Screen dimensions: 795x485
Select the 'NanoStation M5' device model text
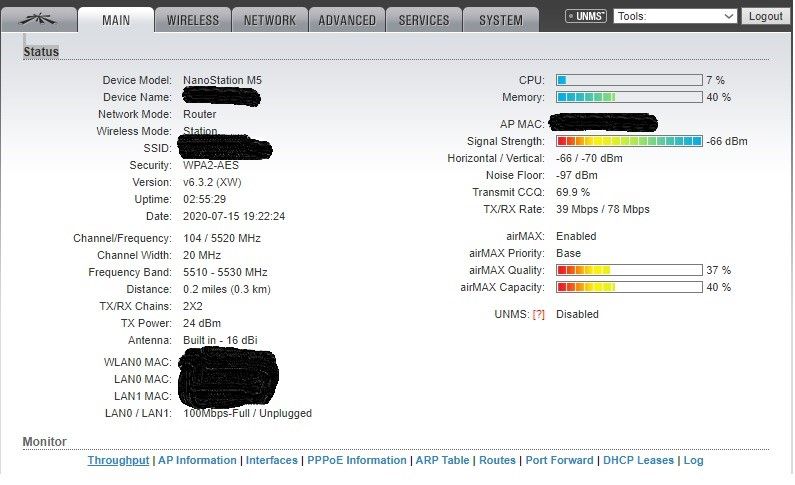coord(223,80)
